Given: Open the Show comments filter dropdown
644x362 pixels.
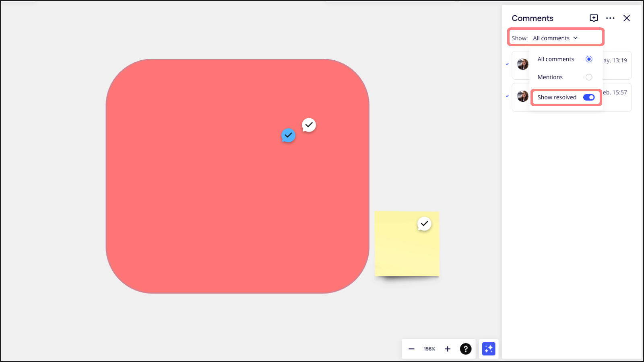Looking at the screenshot, I should [x=555, y=37].
